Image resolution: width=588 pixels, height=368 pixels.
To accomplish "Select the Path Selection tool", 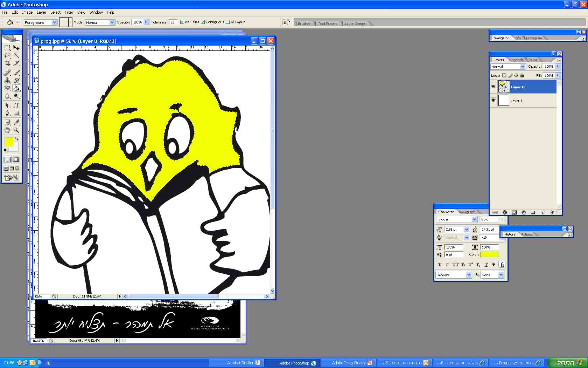I will [7, 105].
